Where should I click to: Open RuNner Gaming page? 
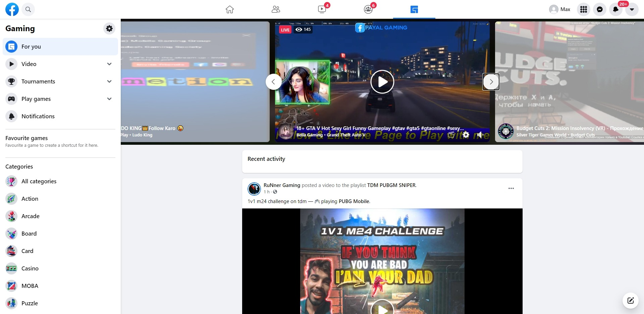[x=282, y=185]
